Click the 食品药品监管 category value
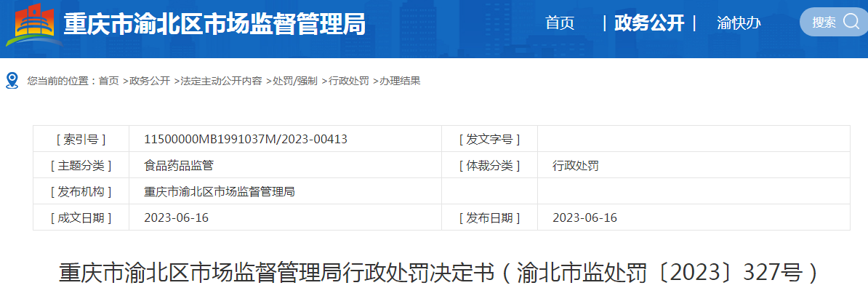The height and width of the screenshot is (288, 868). pyautogui.click(x=179, y=165)
